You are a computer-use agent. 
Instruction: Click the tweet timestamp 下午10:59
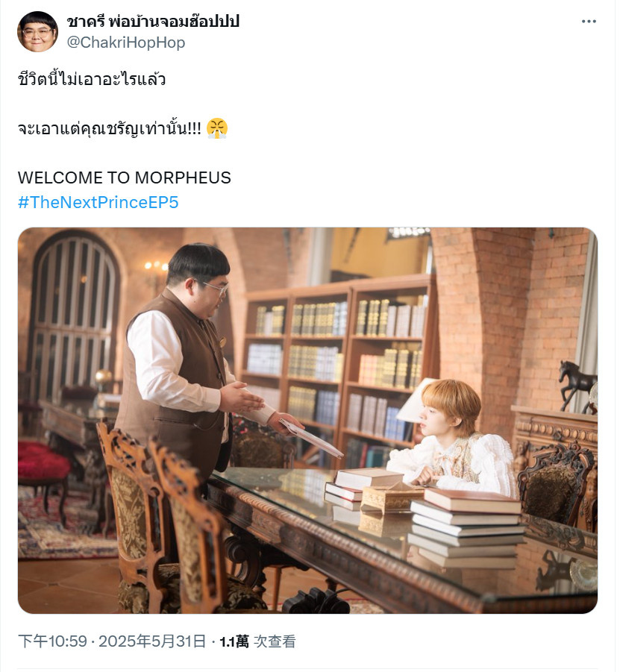52,641
